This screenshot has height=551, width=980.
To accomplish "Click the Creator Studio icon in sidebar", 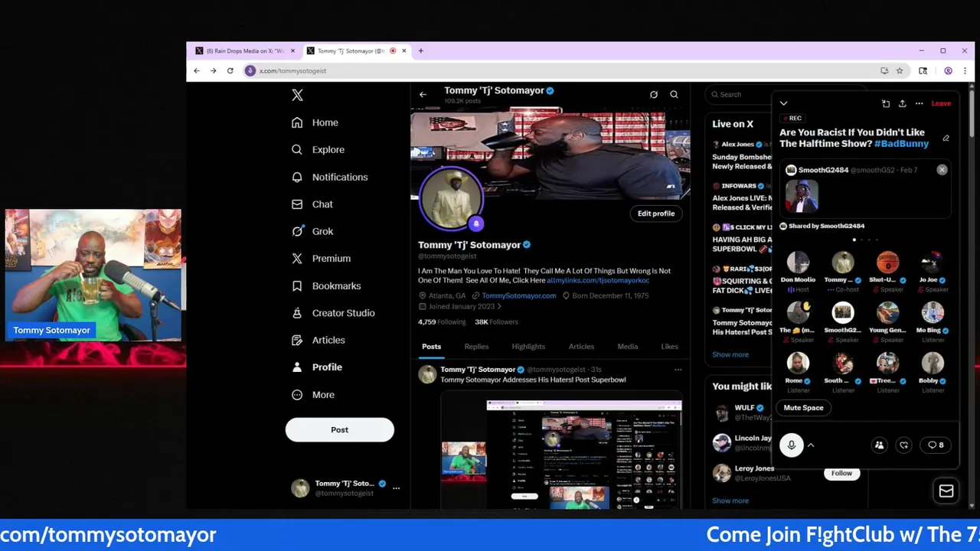I will [x=297, y=313].
